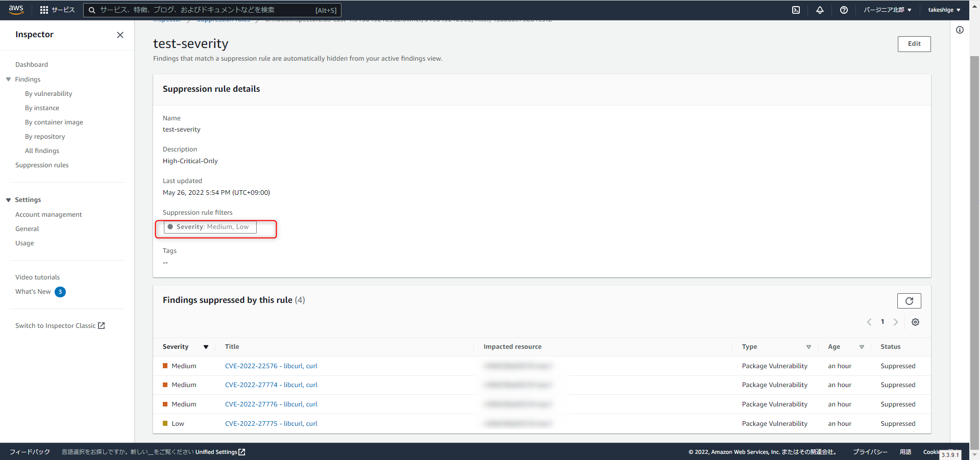Open the info panel icon

[x=960, y=30]
